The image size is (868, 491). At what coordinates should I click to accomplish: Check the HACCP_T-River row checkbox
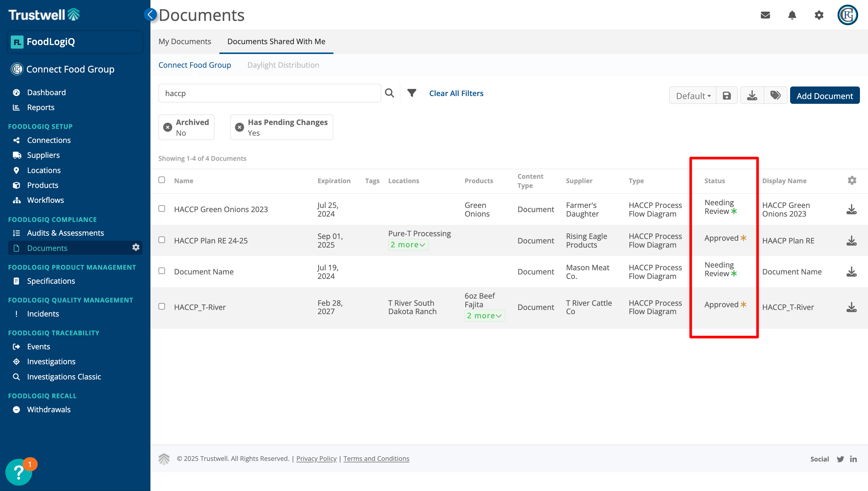point(161,306)
